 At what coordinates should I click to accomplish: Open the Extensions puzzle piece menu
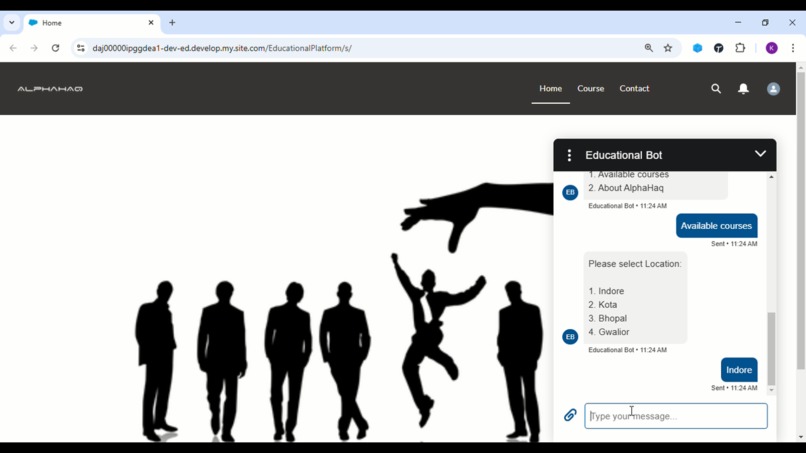click(x=740, y=48)
